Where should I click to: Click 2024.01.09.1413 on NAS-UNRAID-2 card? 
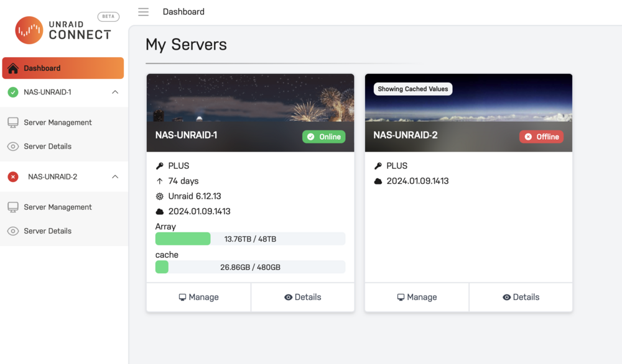pyautogui.click(x=418, y=181)
